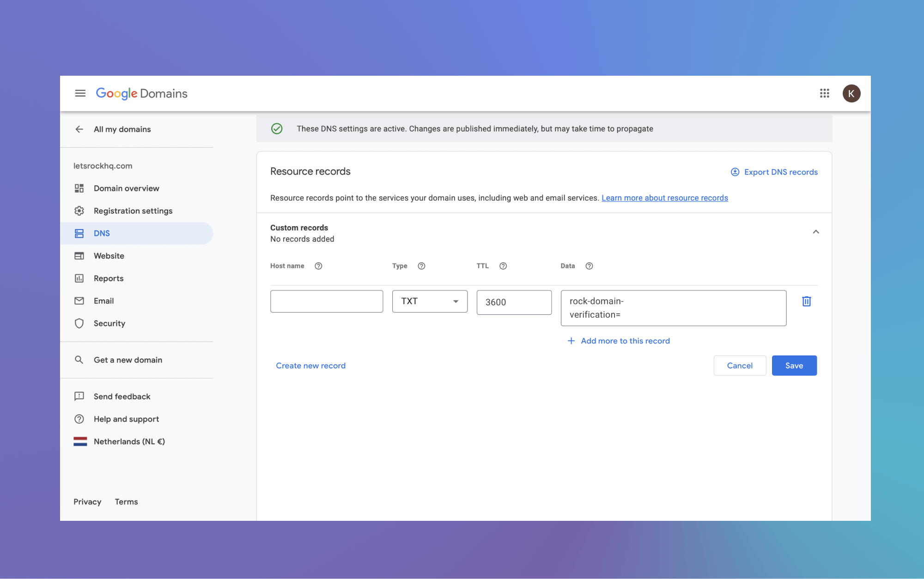
Task: Open Registration settings in sidebar
Action: (x=133, y=211)
